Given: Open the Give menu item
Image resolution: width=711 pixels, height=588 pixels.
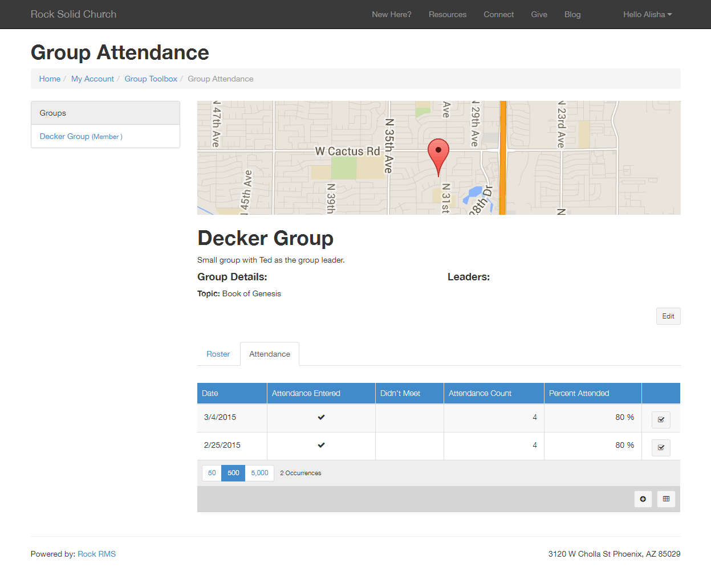Looking at the screenshot, I should coord(539,14).
